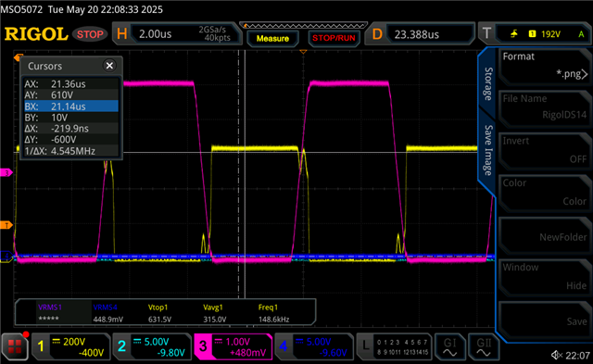Open the red grid function menu icon
This screenshot has height=364, width=593.
click(x=15, y=347)
